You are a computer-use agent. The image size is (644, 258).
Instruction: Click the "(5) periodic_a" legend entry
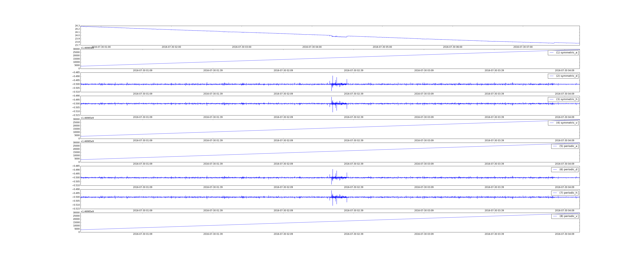pyautogui.click(x=565, y=146)
